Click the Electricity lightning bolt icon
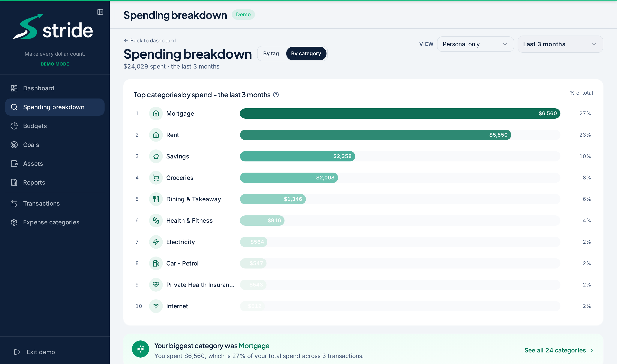This screenshot has width=617, height=364. tap(156, 242)
